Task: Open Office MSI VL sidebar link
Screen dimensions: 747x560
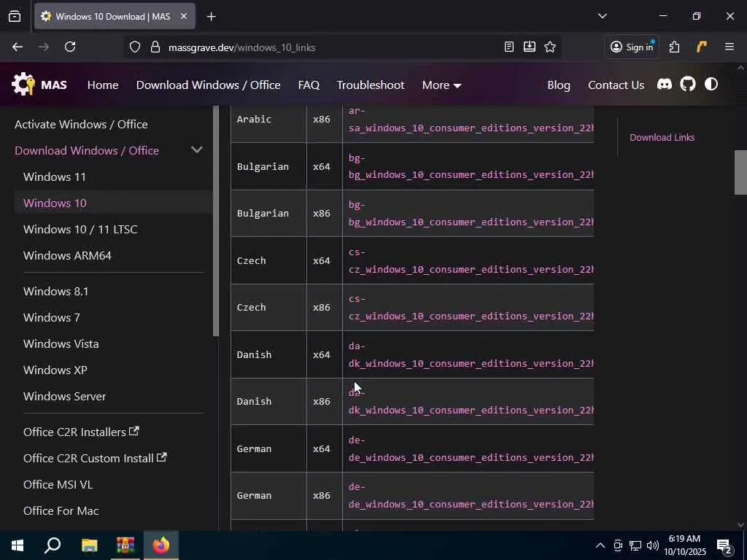Action: click(x=58, y=484)
